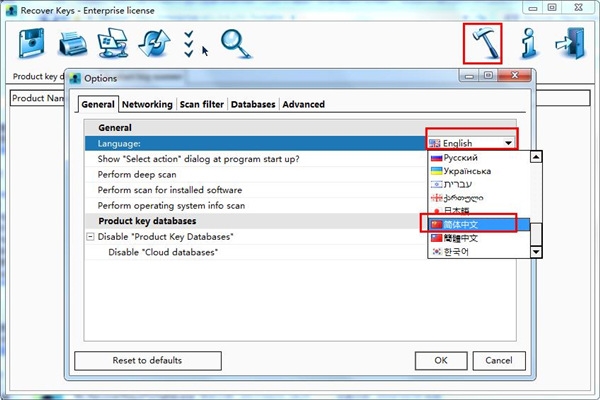Minimize the Recover Keys main window
Screen dimensions: 600x400
(533, 8)
